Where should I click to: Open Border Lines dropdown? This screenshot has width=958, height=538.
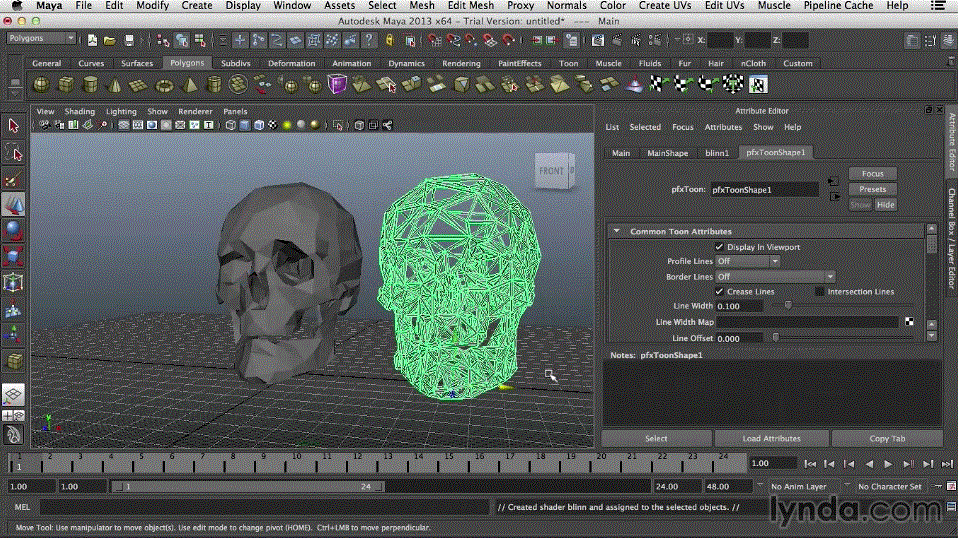click(x=775, y=277)
